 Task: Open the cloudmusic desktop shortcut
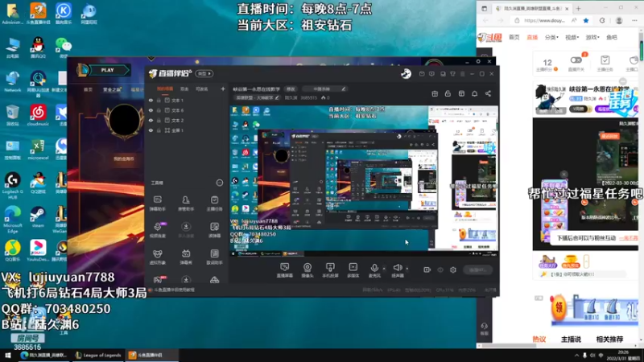(x=38, y=115)
